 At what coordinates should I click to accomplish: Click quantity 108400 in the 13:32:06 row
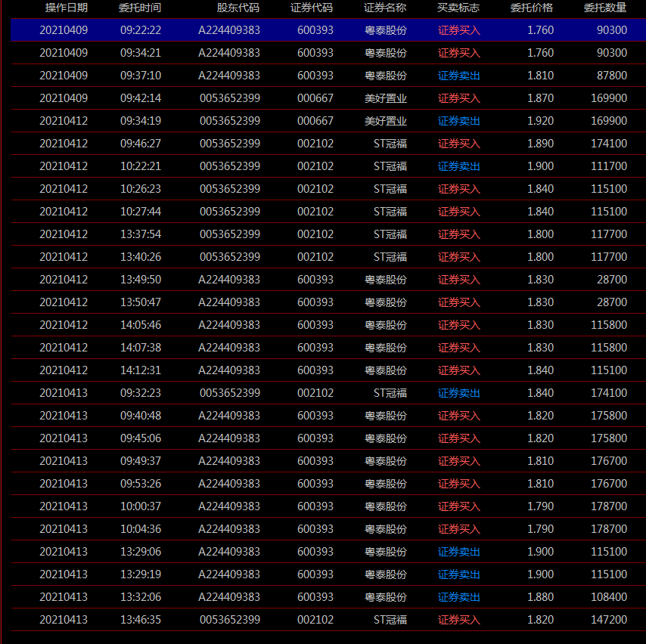pos(609,596)
